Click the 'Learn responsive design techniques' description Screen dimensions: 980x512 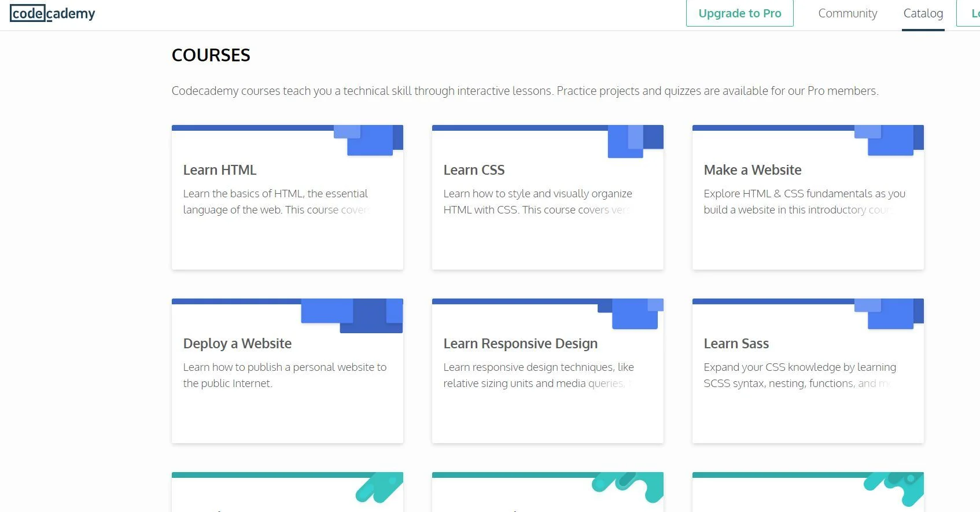(x=539, y=375)
